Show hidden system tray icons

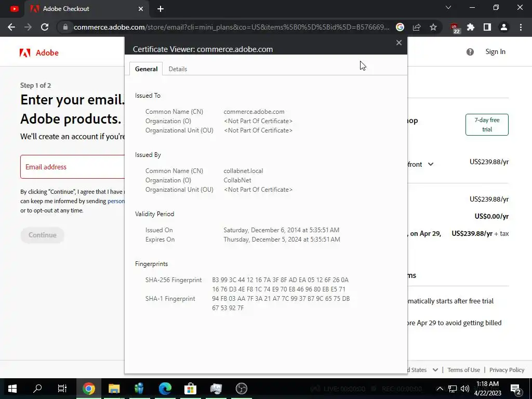point(440,389)
